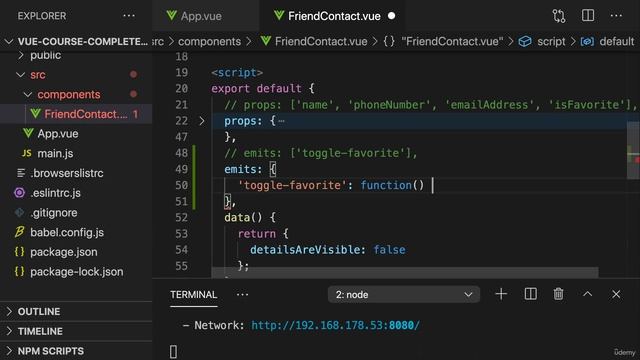Click the source control compare changes icon
The image size is (640, 360).
click(559, 16)
